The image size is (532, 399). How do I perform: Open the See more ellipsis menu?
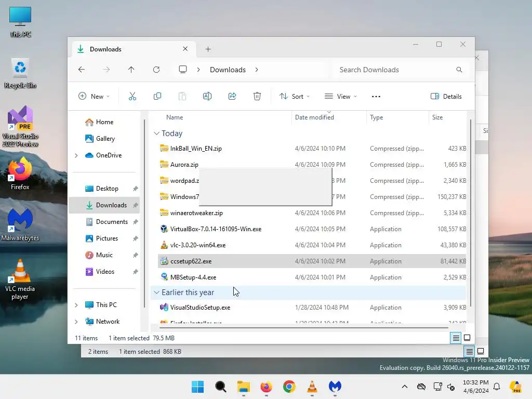tap(376, 97)
